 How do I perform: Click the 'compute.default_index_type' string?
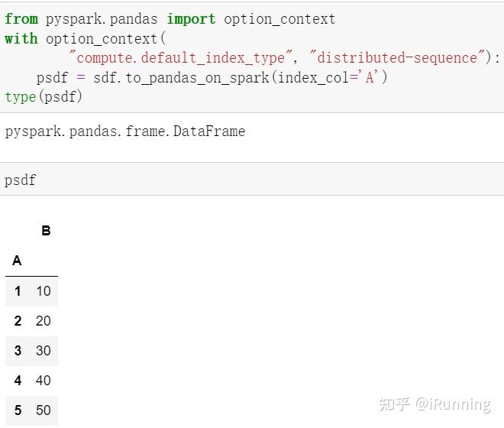[x=181, y=58]
